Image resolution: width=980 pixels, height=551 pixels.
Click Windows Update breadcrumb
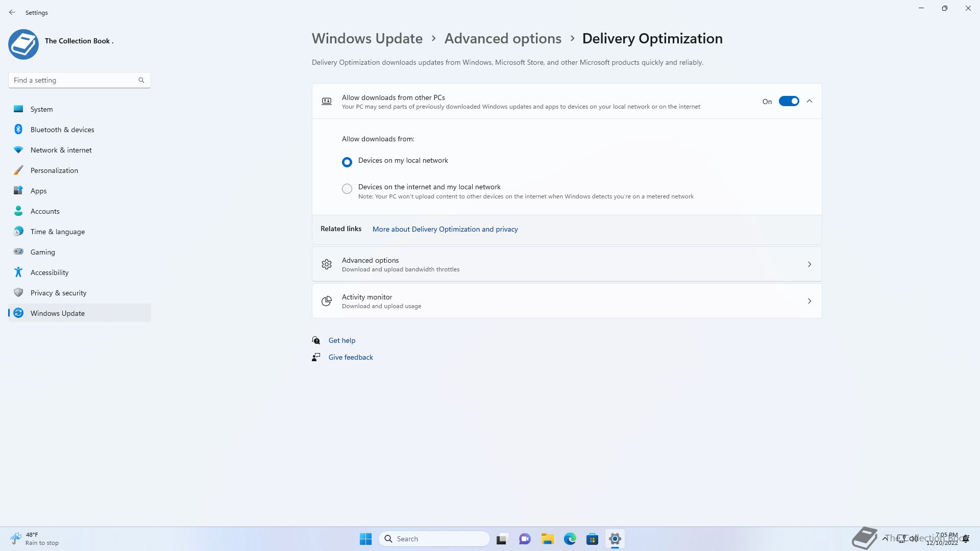click(367, 38)
